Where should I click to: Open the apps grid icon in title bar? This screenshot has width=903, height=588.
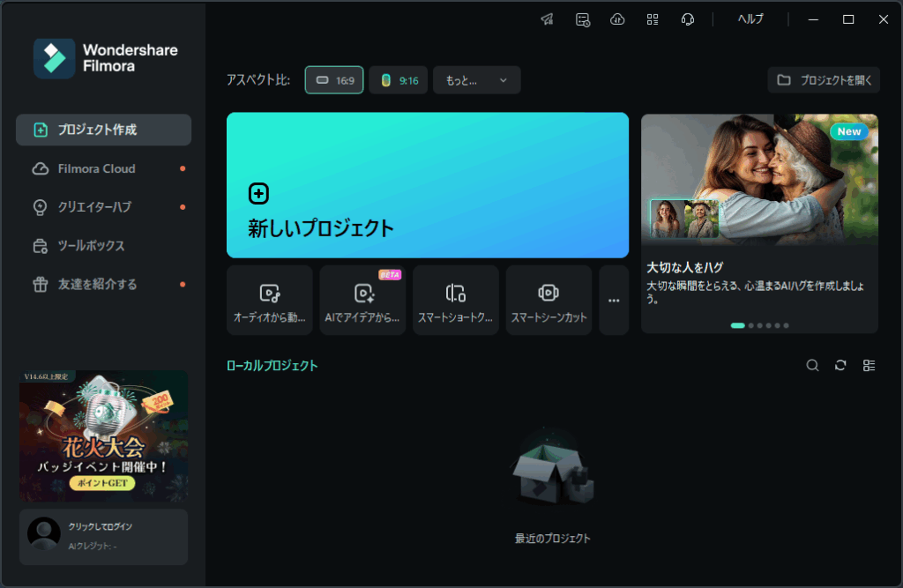[653, 19]
